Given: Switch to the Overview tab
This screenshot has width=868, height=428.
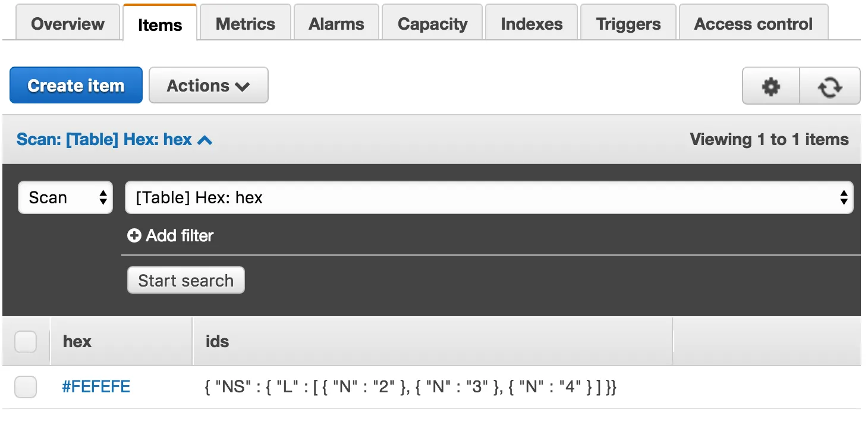Looking at the screenshot, I should tap(68, 24).
